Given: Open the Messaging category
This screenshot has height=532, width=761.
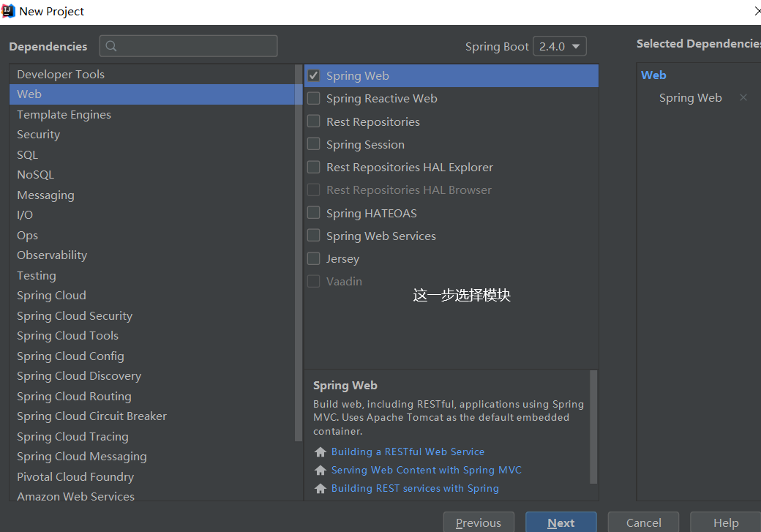Looking at the screenshot, I should tap(152, 195).
